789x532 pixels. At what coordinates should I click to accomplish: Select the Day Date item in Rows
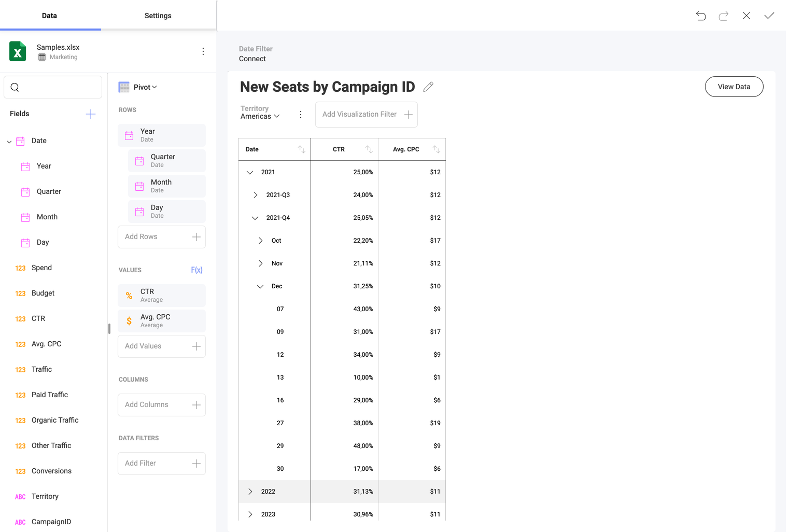167,212
